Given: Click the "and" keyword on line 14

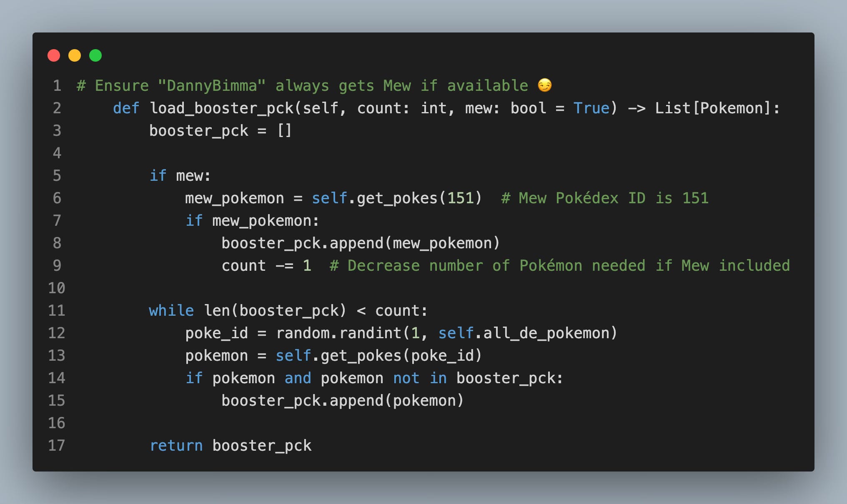Looking at the screenshot, I should [x=298, y=378].
